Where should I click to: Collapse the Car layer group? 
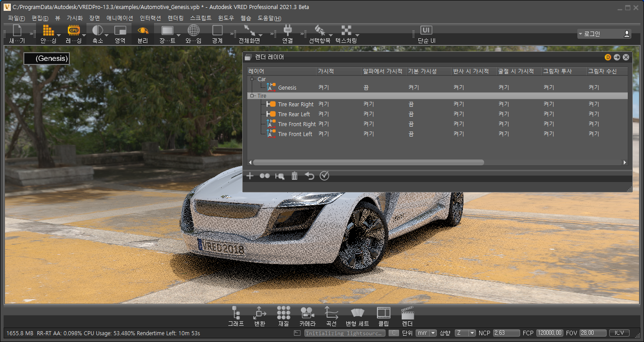coord(252,79)
